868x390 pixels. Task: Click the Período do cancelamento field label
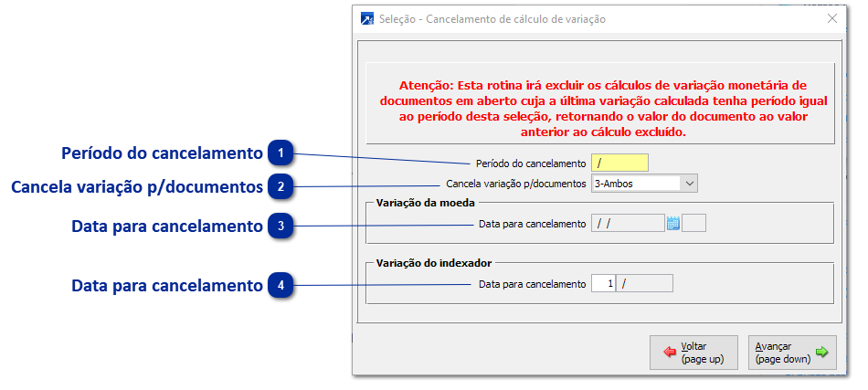pos(530,163)
